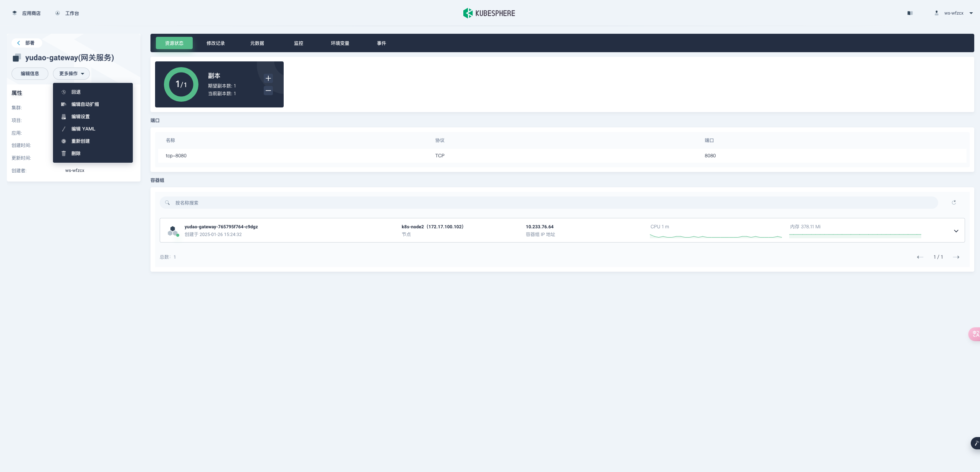Screen dimensions: 980x472
Task: Select 编辑 YAML menu item
Action: coord(93,129)
